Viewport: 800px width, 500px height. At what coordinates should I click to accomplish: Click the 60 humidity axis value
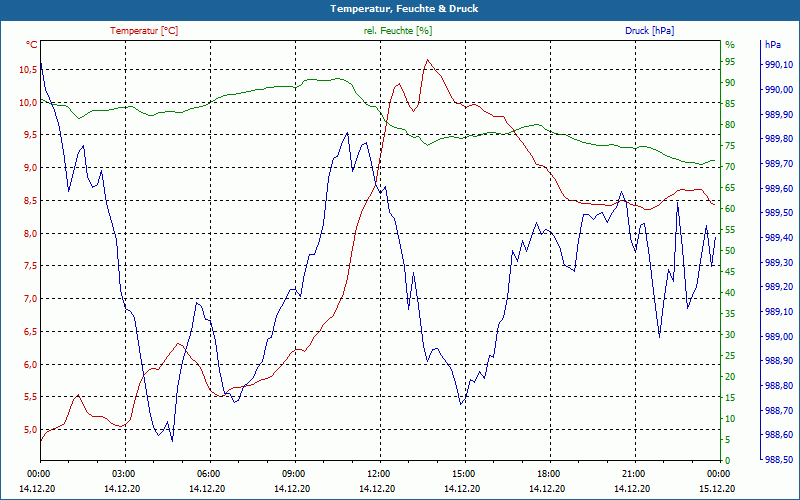pos(730,209)
